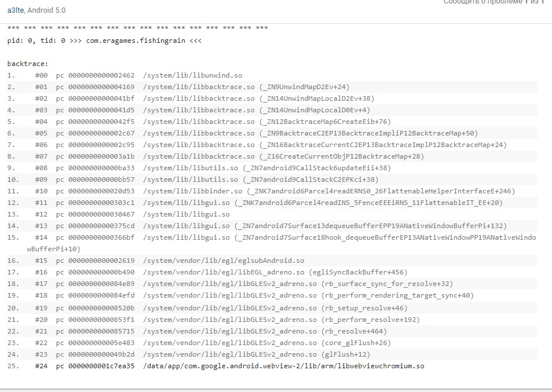Select frame #15 eglsubAndroid.so line

[x=272, y=261]
